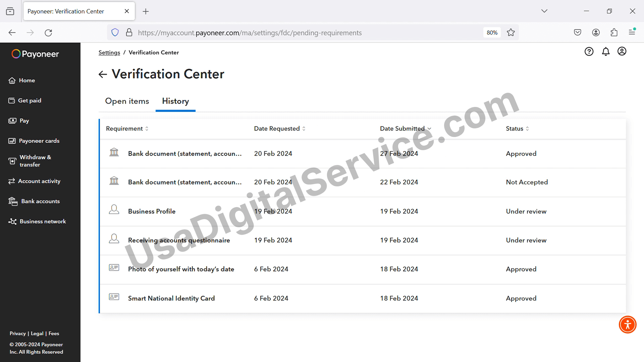This screenshot has height=362, width=644.
Task: Click bank icon of Approved bank document row
Action: (x=114, y=152)
